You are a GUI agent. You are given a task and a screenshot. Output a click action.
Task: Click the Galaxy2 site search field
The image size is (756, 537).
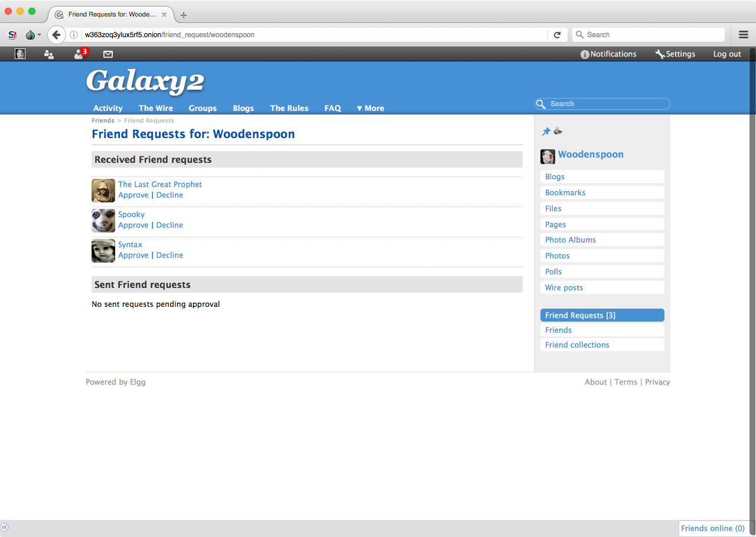[x=607, y=104]
